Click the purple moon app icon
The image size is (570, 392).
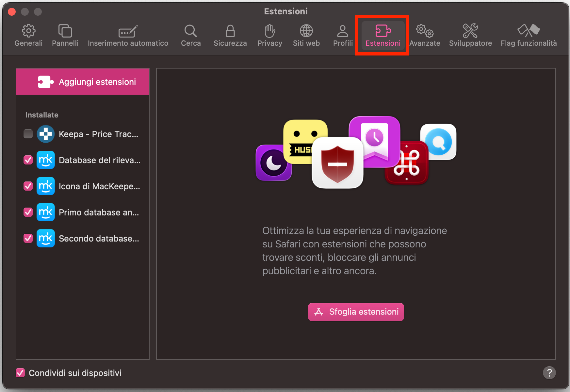(273, 163)
